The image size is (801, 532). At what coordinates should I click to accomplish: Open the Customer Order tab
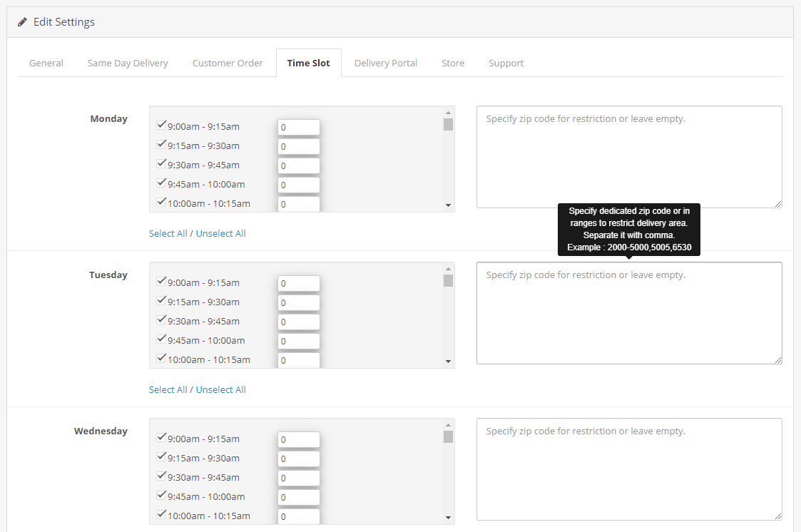pyautogui.click(x=228, y=63)
